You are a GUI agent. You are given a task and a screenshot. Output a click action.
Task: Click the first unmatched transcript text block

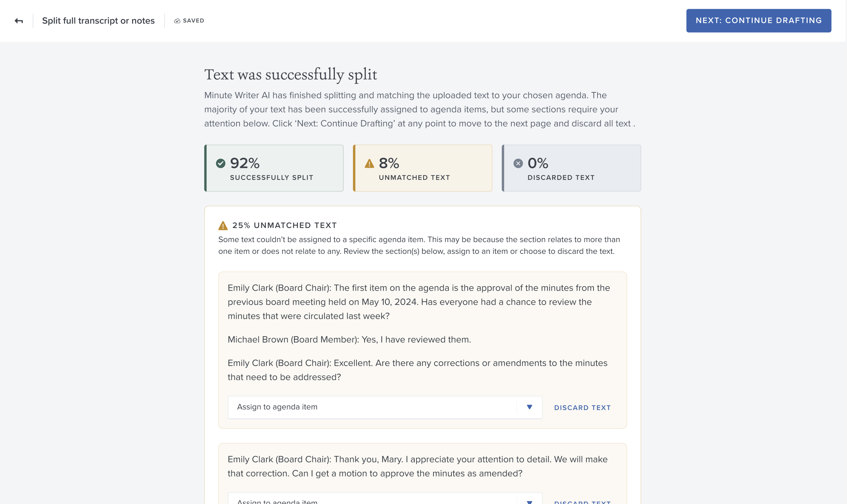click(x=419, y=333)
